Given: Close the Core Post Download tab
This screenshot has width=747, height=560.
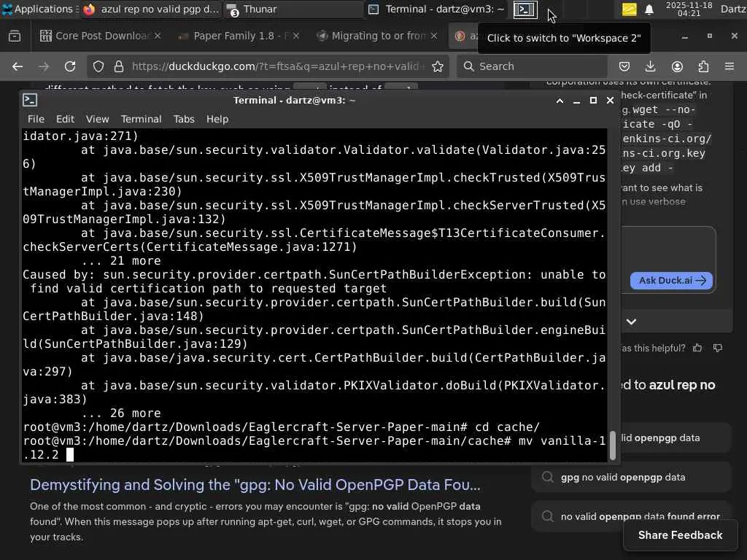Looking at the screenshot, I should coord(158,36).
